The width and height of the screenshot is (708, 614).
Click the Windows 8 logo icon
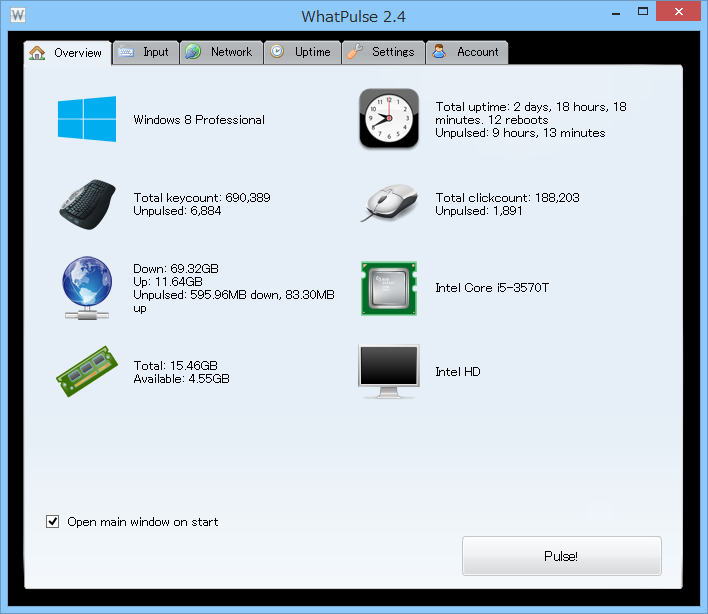87,119
